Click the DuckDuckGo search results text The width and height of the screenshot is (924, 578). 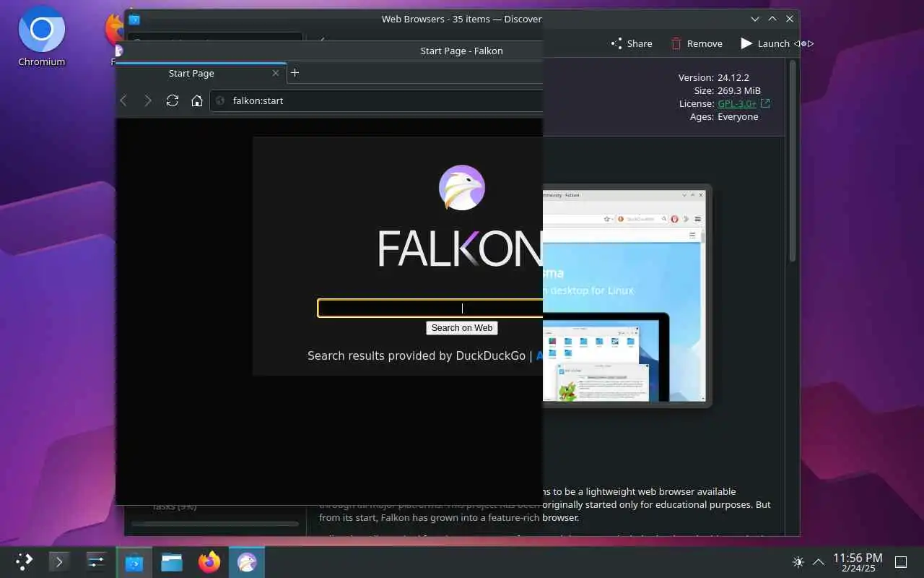pos(417,355)
